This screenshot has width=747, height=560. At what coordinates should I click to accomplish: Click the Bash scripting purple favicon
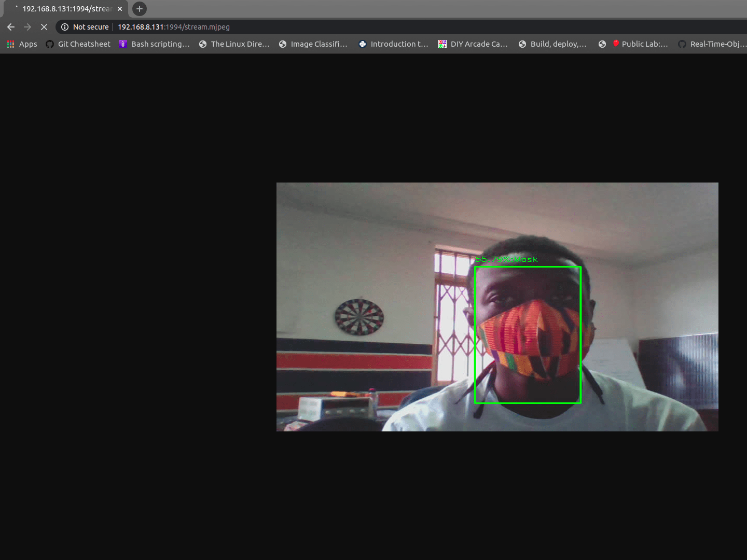pos(123,44)
